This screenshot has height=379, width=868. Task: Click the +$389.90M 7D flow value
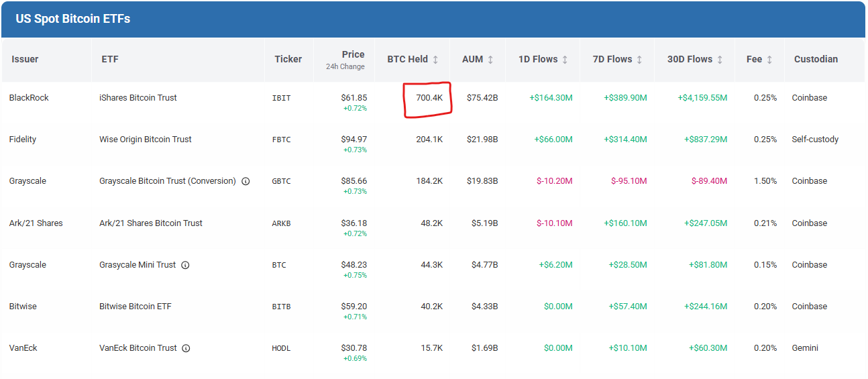[x=625, y=98]
